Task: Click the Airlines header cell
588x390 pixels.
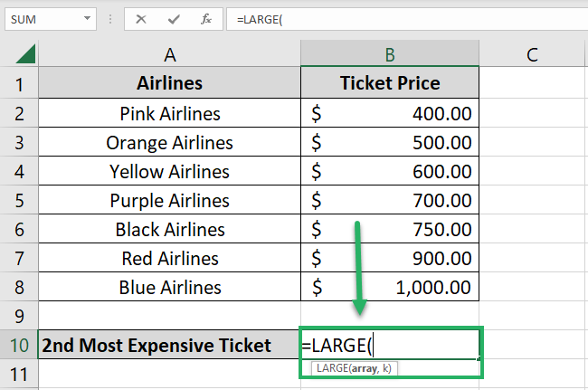Action: (169, 84)
